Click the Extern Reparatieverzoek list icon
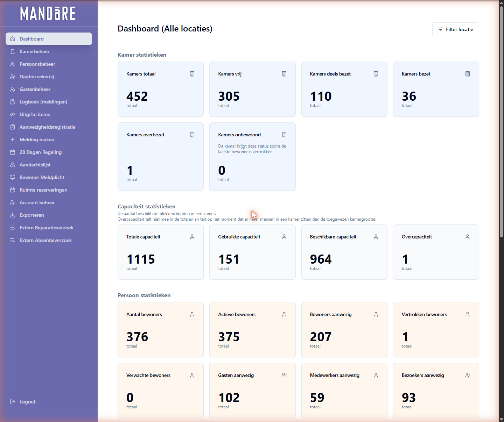The image size is (504, 422). [x=13, y=228]
